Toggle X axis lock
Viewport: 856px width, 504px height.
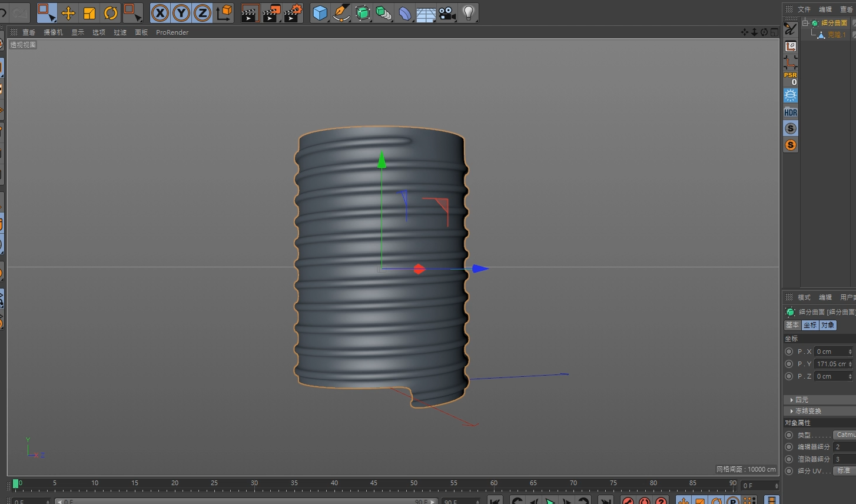pos(160,12)
